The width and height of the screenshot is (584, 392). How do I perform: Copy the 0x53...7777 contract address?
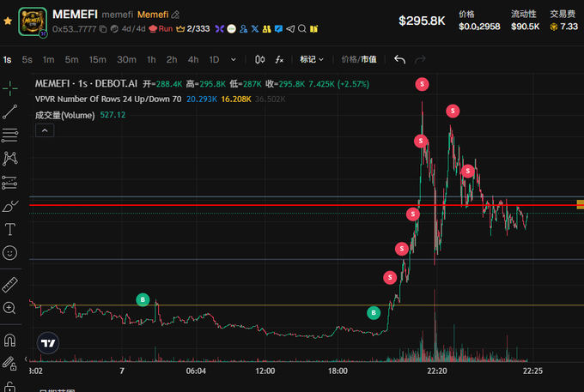tap(103, 29)
